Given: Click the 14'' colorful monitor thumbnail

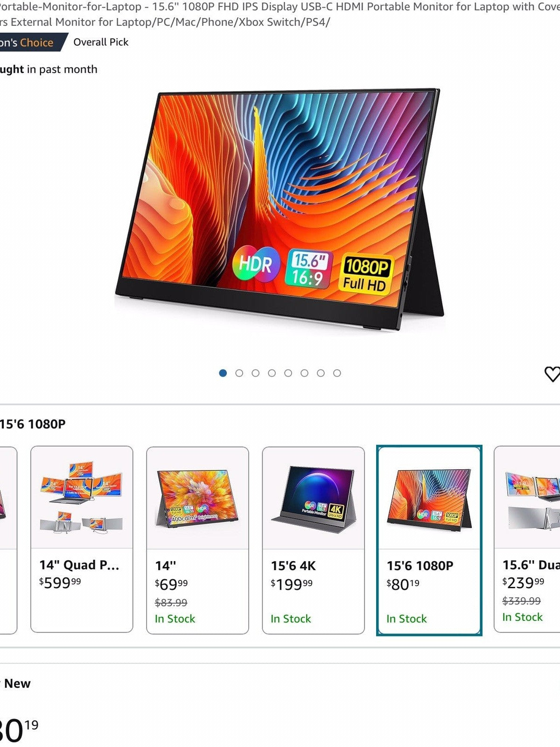Looking at the screenshot, I should (x=197, y=498).
